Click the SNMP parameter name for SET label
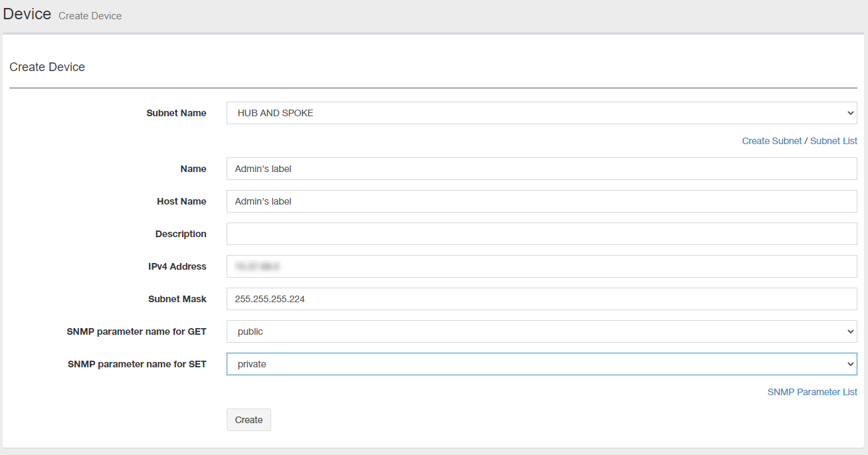The width and height of the screenshot is (868, 455). [137, 364]
